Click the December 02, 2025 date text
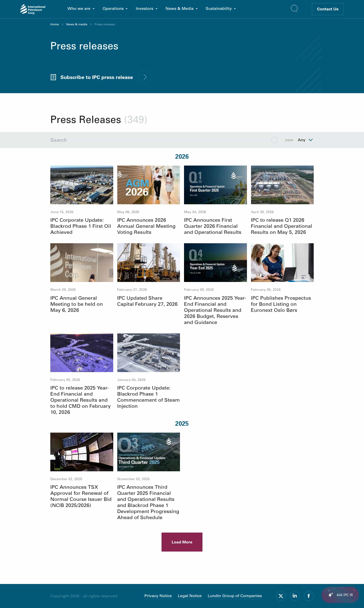 66,479
